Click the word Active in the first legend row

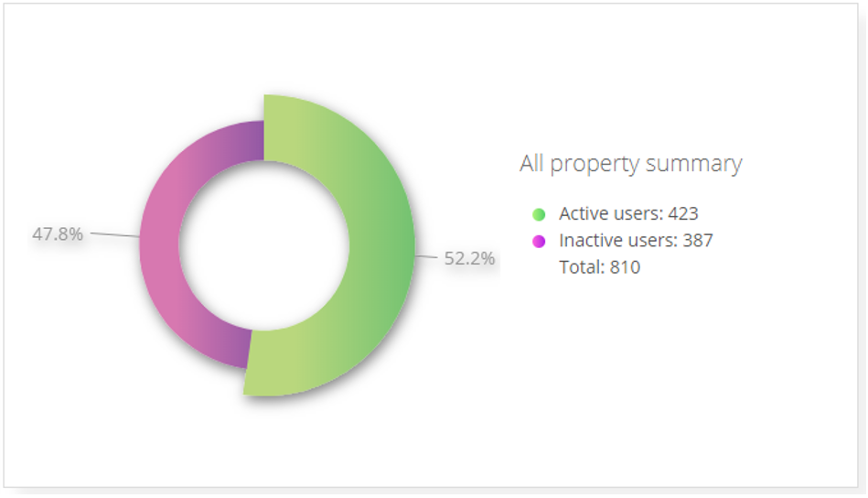pos(580,213)
